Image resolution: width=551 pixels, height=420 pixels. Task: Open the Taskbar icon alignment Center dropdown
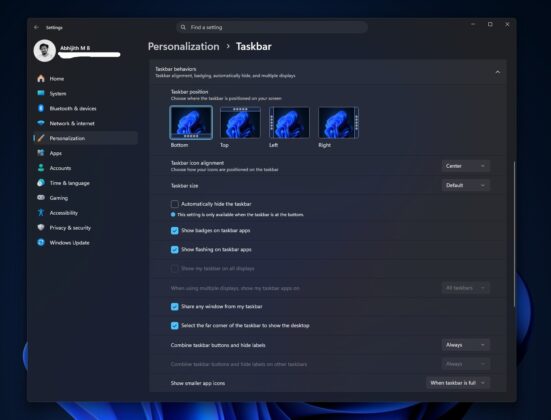[x=466, y=166]
